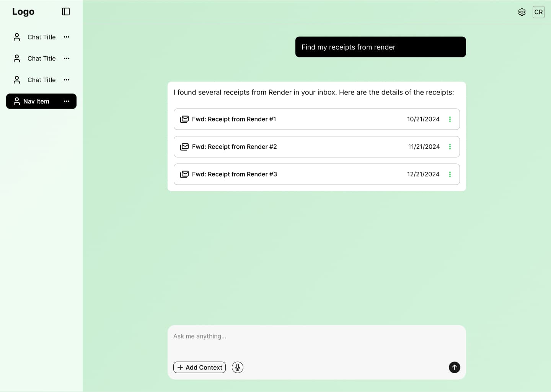The width and height of the screenshot is (551, 392).
Task: Toggle the sidebar collapse icon
Action: (x=66, y=12)
